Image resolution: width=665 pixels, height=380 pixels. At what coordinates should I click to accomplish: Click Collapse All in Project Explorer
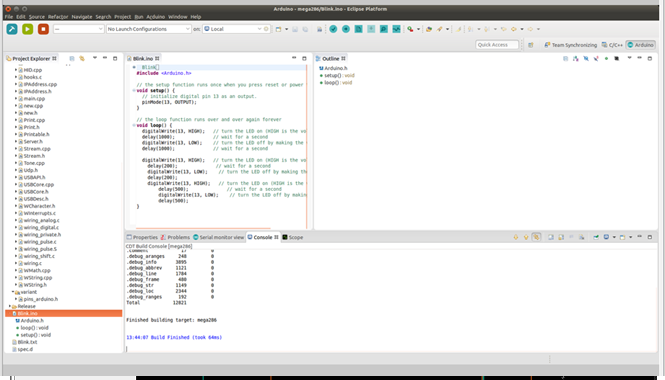72,59
